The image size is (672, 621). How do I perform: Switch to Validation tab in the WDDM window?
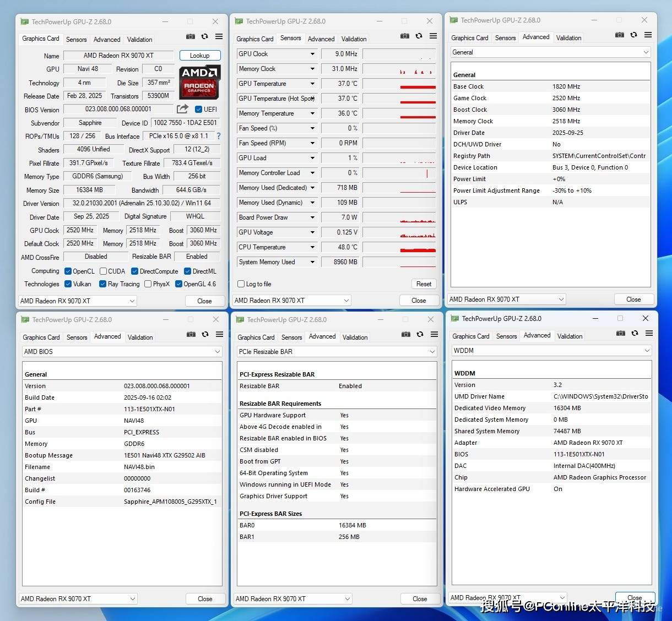(570, 336)
